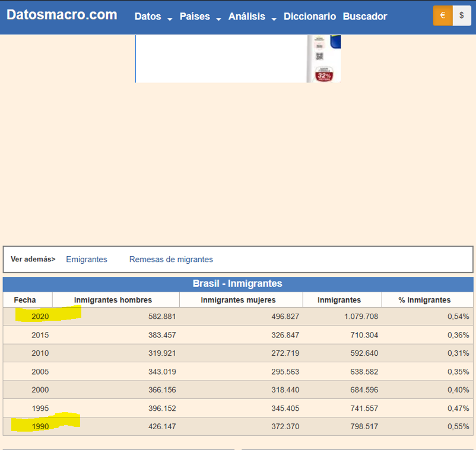
Task: Click the Brasil - Inmigrantes table title
Action: (x=237, y=284)
